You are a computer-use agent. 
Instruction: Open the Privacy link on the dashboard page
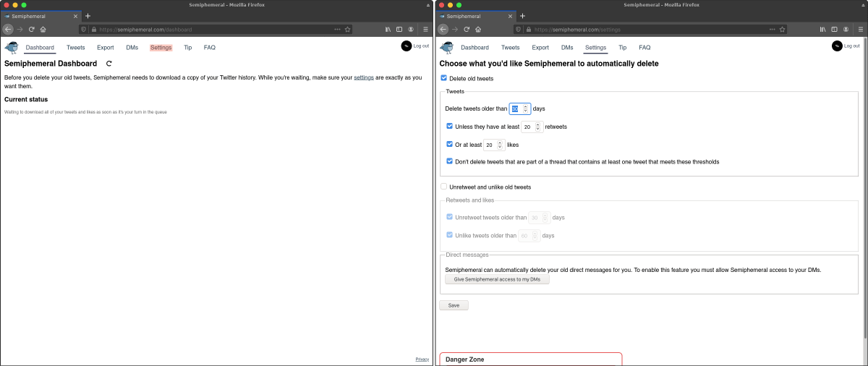click(422, 359)
